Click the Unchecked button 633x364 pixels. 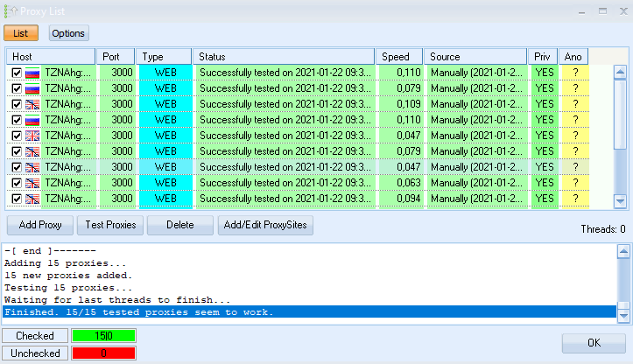35,353
